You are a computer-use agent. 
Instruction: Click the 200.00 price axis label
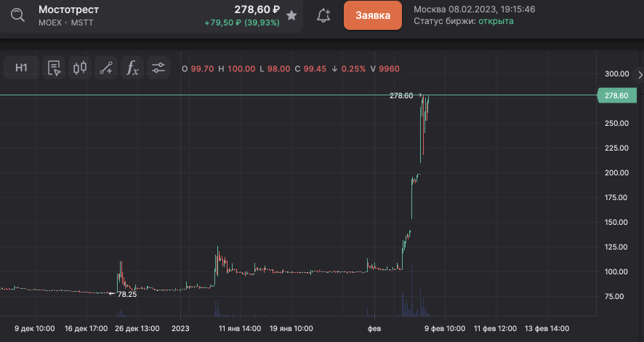[616, 172]
